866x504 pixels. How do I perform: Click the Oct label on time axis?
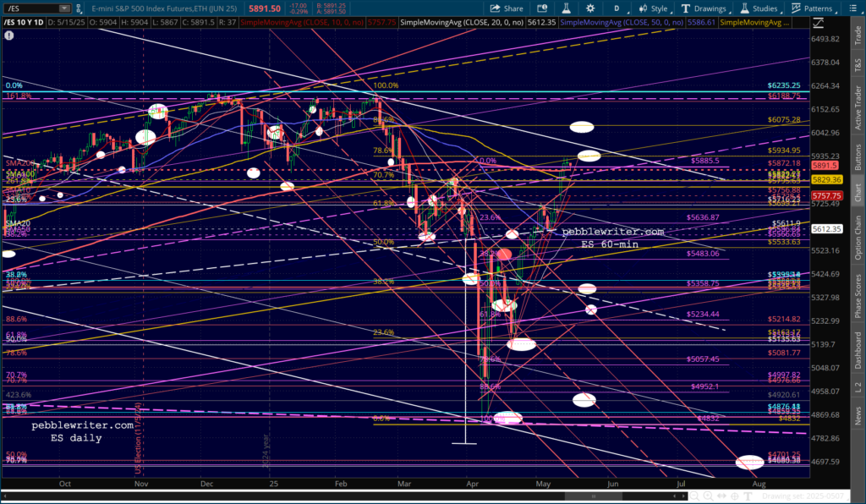[64, 484]
